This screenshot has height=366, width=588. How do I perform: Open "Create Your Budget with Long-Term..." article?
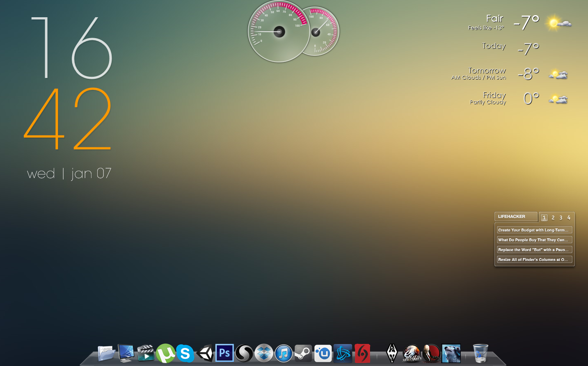pyautogui.click(x=534, y=230)
